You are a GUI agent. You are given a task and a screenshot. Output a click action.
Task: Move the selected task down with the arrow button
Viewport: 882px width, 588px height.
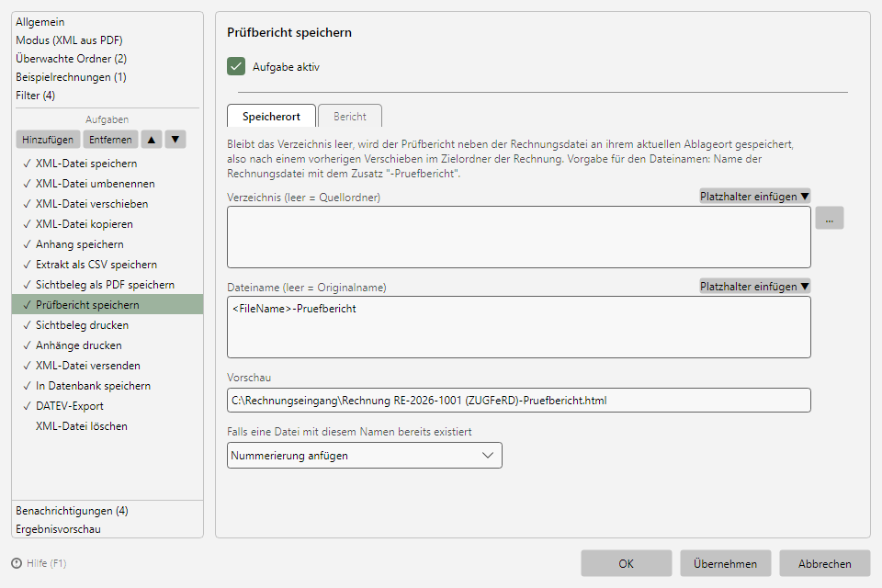[x=175, y=140]
